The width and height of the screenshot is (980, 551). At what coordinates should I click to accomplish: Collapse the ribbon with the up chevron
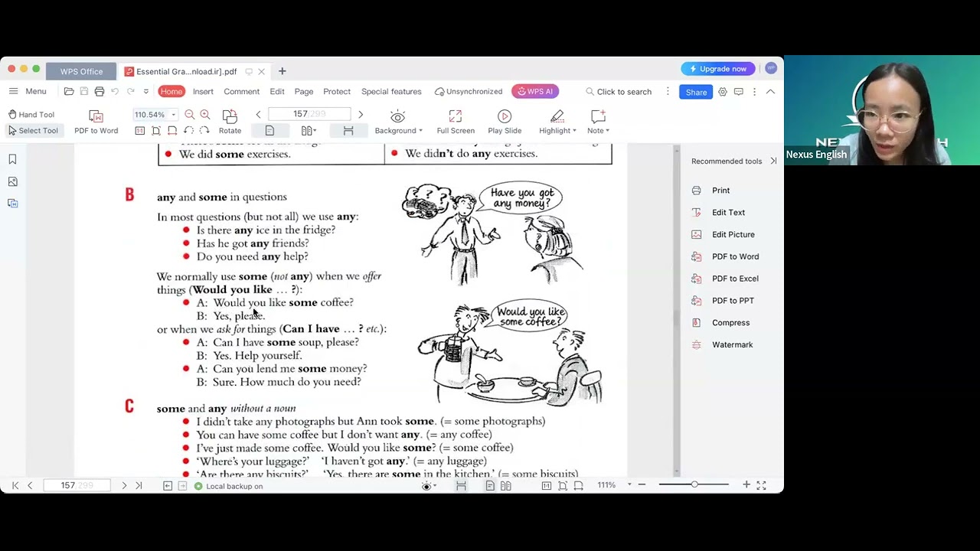[x=770, y=92]
